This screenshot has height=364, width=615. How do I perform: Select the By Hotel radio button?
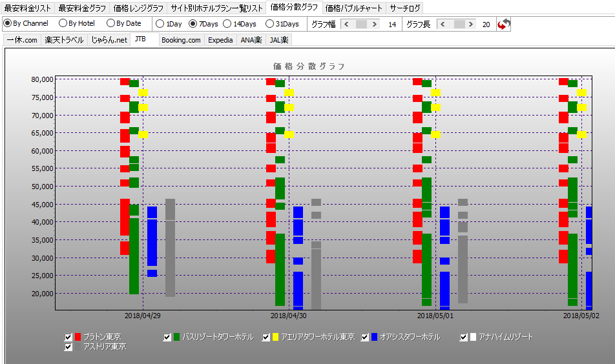tap(63, 23)
